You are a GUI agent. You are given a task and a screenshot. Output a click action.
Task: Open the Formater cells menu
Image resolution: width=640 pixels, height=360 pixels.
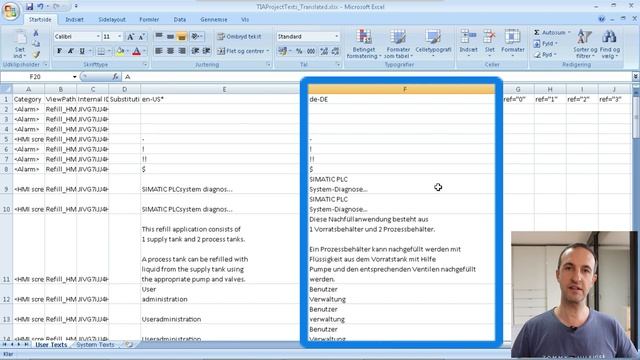pyautogui.click(x=513, y=43)
